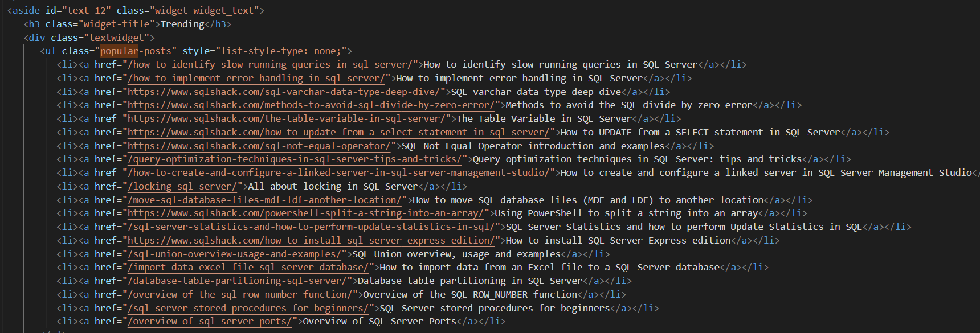The width and height of the screenshot is (980, 333).
Task: Click the highlighted word "popular" in ul class
Action: click(119, 51)
